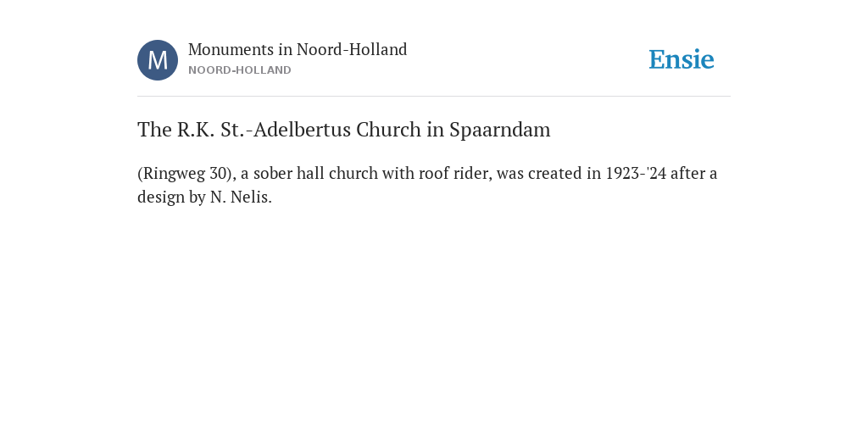Click the letter M inside the blue circle
Viewport: 868px width, 434px height.
(x=158, y=60)
